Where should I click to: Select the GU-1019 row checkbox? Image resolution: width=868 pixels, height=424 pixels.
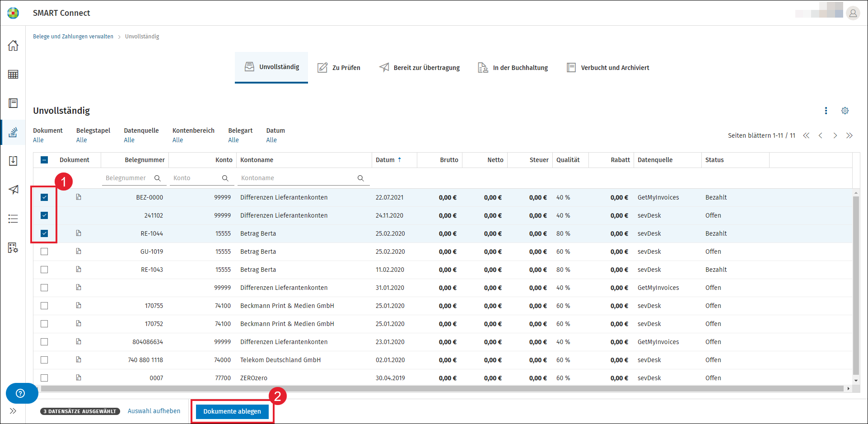tap(44, 252)
